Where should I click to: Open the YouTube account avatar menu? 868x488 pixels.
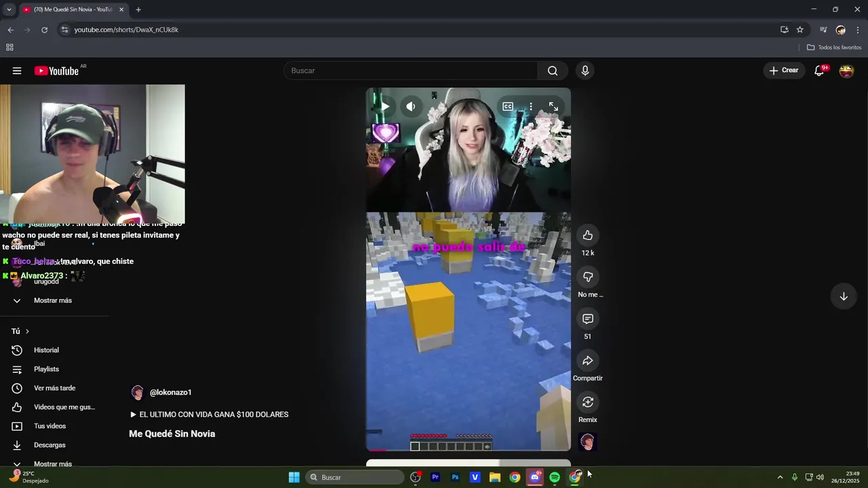pos(846,70)
